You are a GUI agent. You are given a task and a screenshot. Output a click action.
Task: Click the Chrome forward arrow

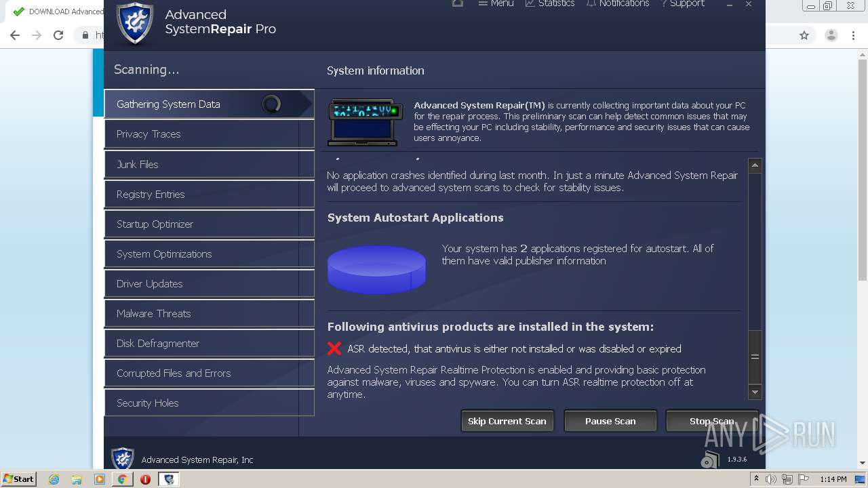point(37,35)
